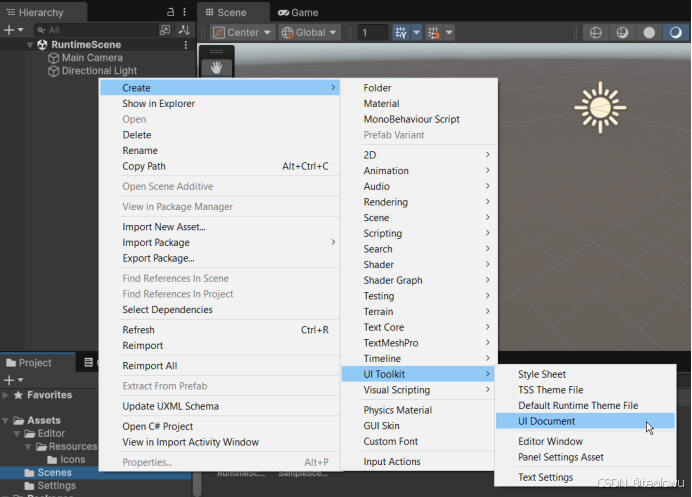Create an Input Actions asset
This screenshot has width=692, height=497.
[x=418, y=462]
